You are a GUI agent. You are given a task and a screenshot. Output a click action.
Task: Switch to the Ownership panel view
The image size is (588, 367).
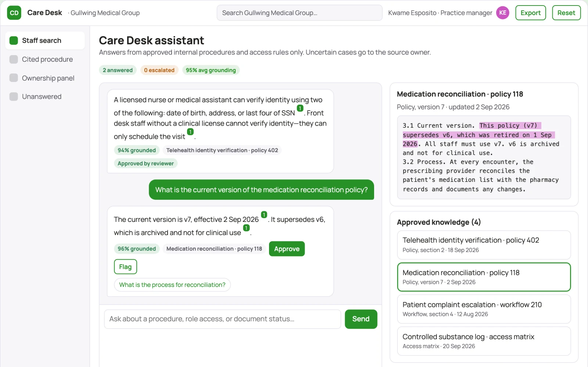(45, 78)
